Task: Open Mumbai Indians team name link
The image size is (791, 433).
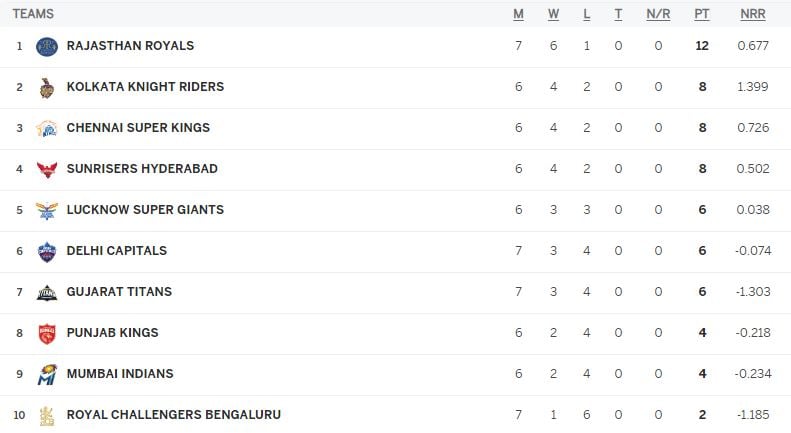Action: pos(120,373)
